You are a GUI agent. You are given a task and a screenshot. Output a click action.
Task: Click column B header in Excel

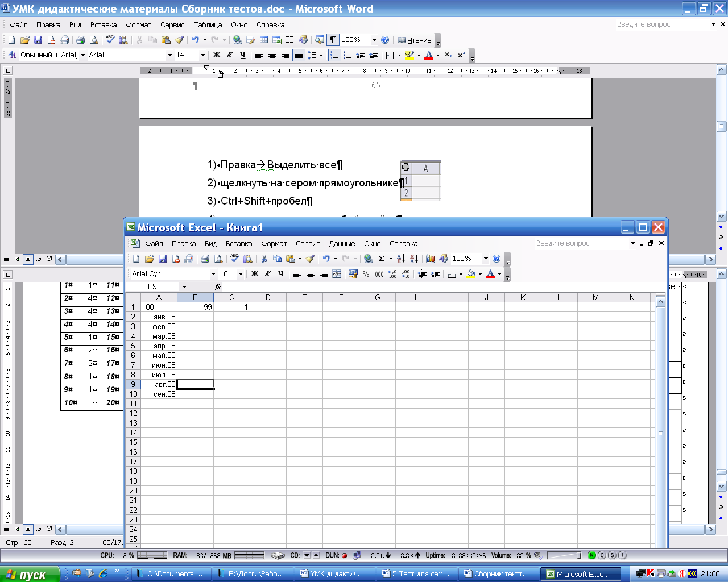pyautogui.click(x=195, y=297)
